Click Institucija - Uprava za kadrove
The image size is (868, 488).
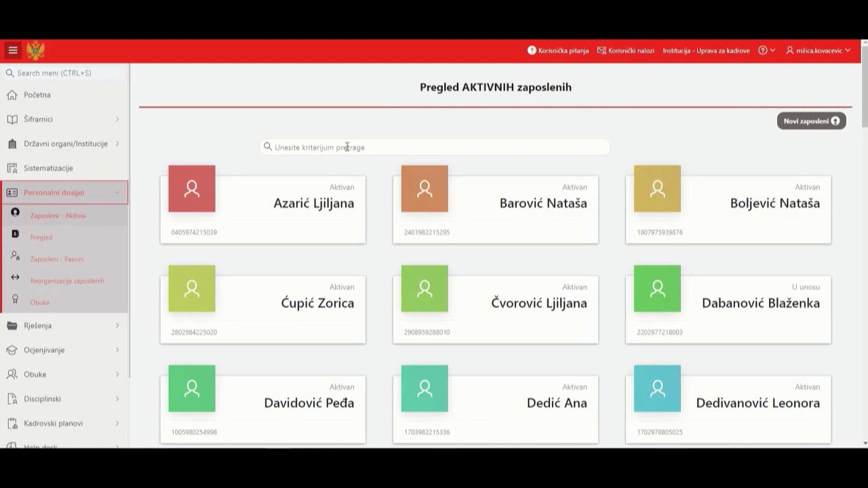tap(706, 51)
